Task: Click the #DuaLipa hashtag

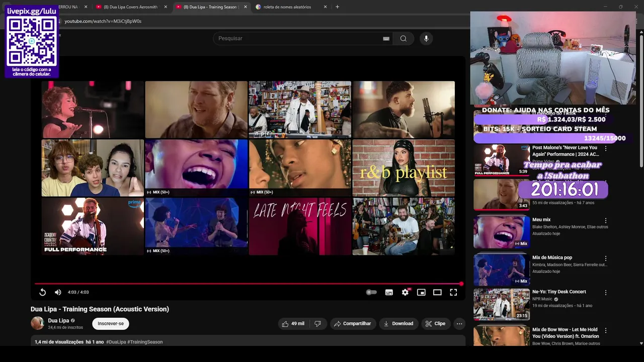Action: pyautogui.click(x=116, y=342)
